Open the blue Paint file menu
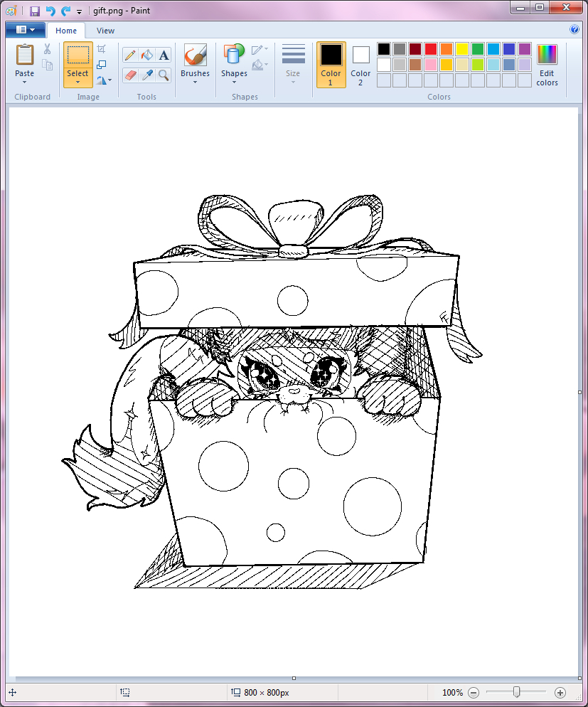The image size is (588, 707). (x=25, y=30)
